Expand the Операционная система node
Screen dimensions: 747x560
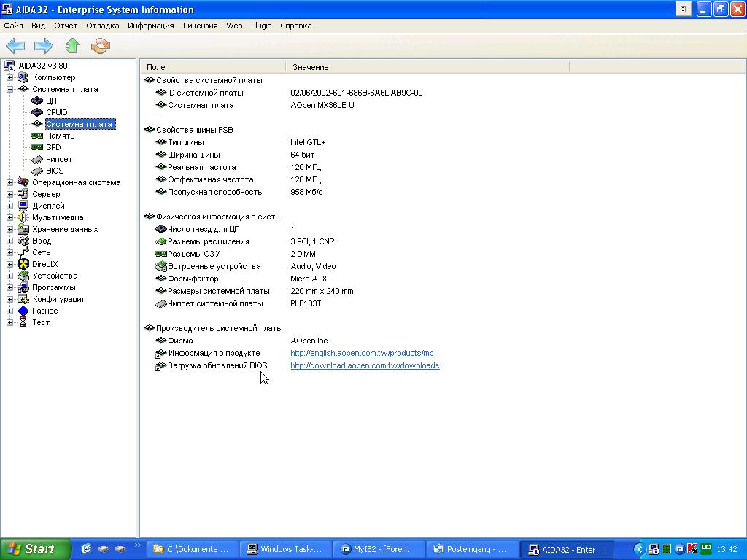pyautogui.click(x=9, y=182)
